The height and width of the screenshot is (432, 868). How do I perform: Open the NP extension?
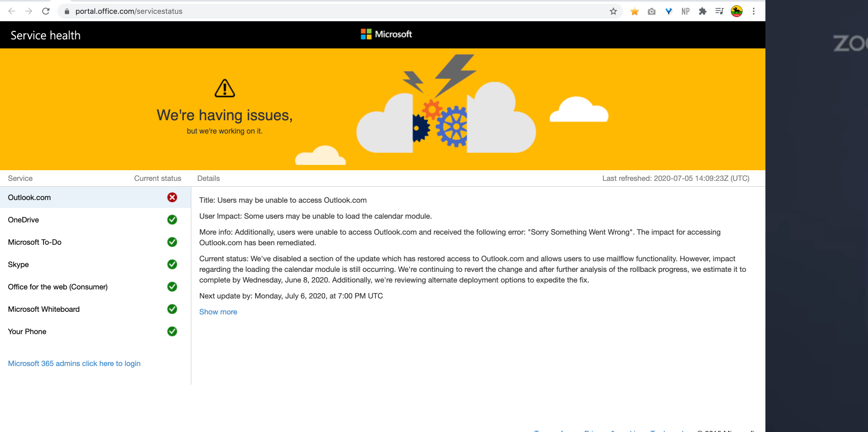click(x=686, y=11)
